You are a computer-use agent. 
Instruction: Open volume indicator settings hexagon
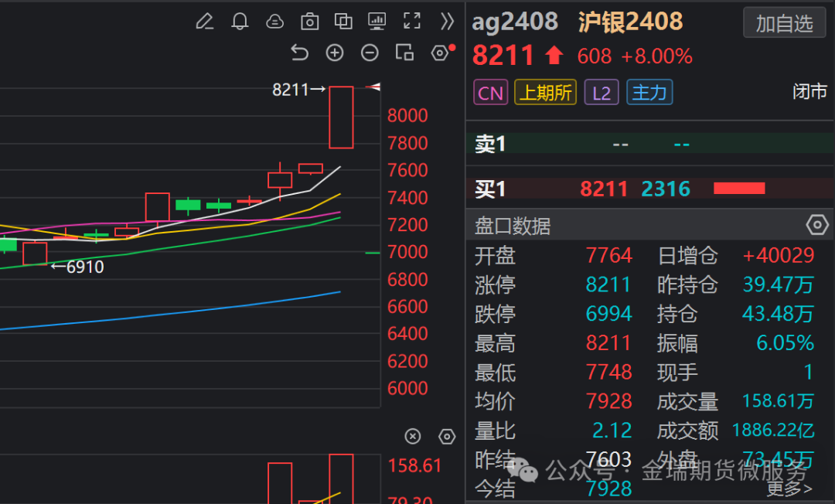[447, 437]
